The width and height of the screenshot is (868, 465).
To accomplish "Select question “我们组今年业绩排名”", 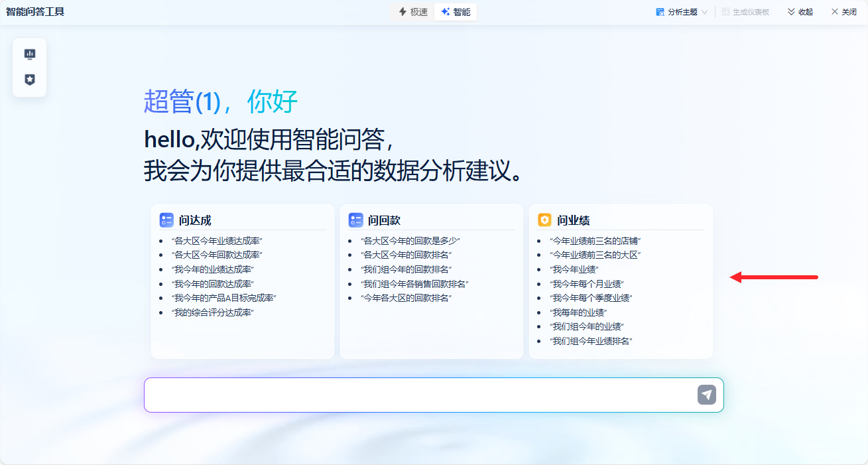I will [591, 342].
